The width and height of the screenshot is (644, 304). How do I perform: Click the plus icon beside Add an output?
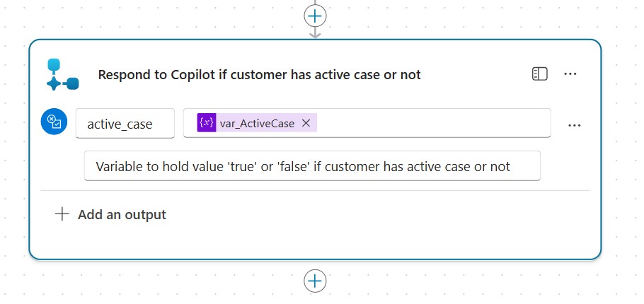click(x=62, y=214)
